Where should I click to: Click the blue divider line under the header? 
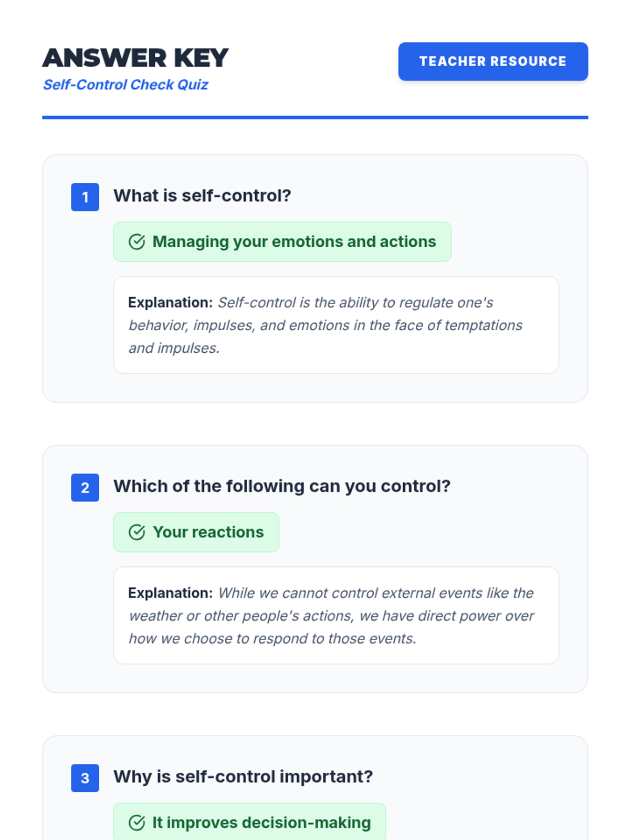coord(315,118)
